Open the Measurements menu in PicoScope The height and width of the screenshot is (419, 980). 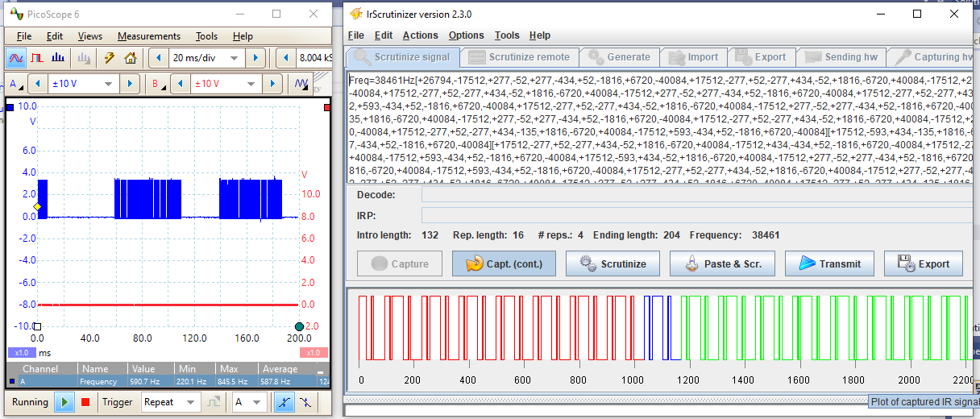(149, 36)
